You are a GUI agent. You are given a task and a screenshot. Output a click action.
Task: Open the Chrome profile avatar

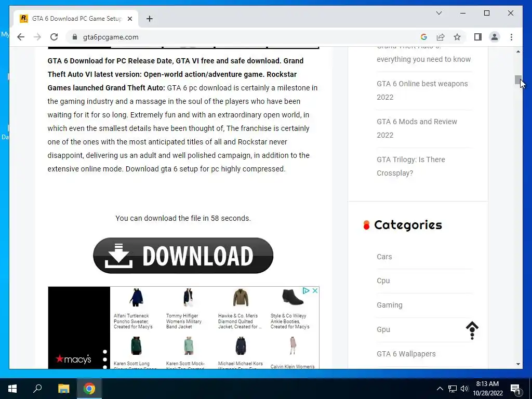click(495, 37)
